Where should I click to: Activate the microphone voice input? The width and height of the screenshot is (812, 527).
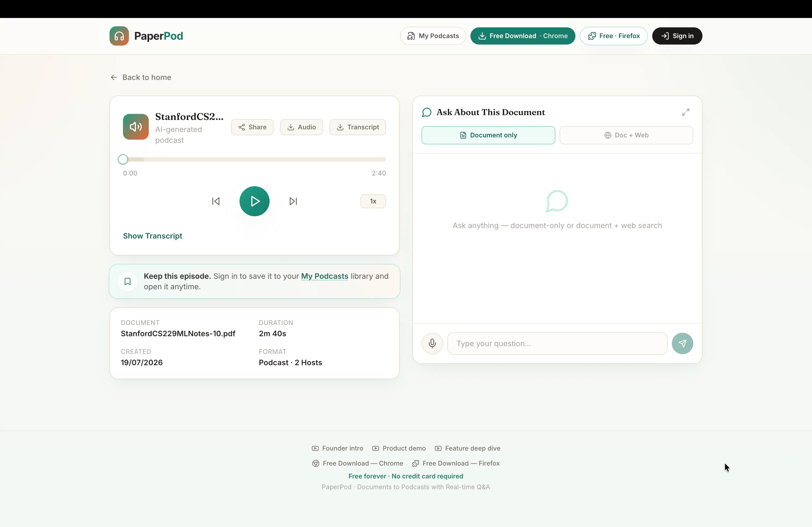432,343
